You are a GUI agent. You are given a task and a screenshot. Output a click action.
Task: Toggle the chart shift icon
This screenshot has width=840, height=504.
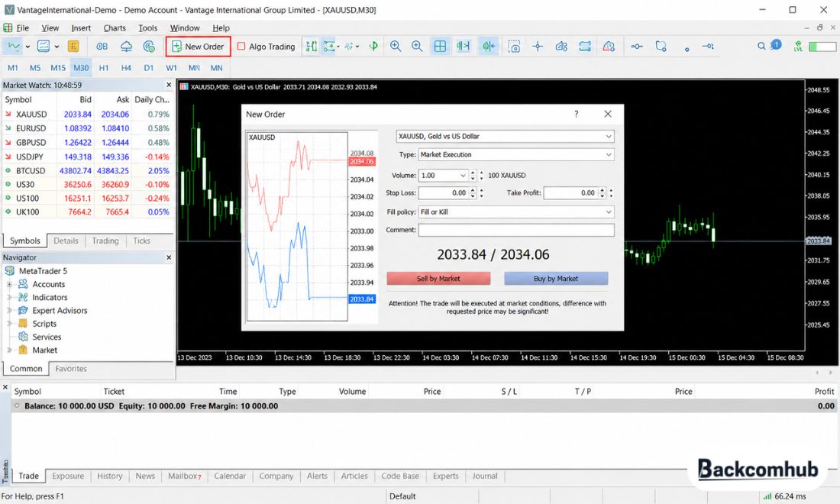pyautogui.click(x=489, y=47)
